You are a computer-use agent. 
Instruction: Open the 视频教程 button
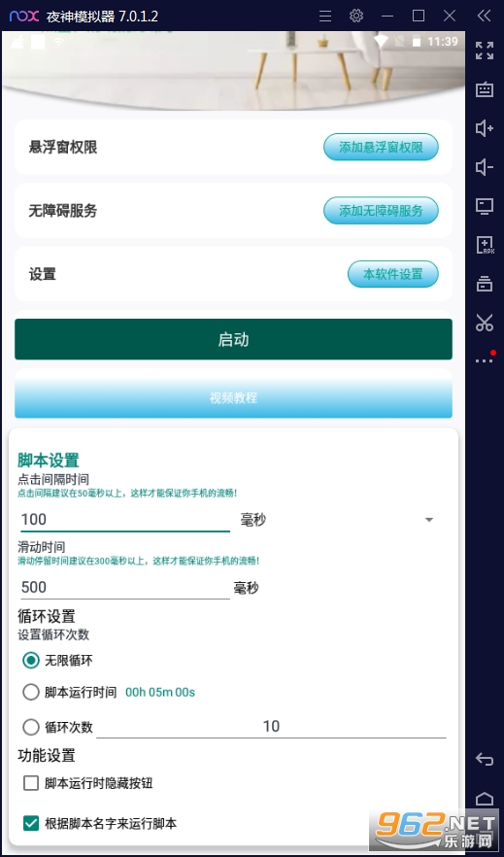pyautogui.click(x=233, y=396)
